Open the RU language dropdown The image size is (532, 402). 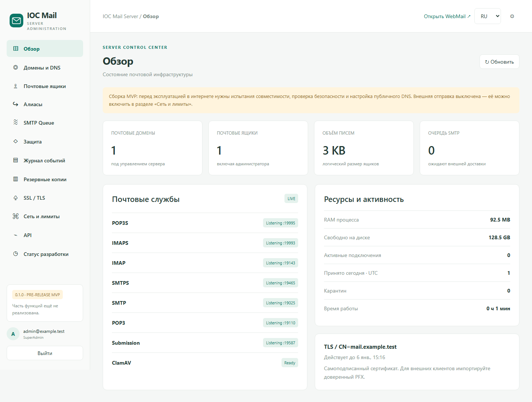pos(488,16)
